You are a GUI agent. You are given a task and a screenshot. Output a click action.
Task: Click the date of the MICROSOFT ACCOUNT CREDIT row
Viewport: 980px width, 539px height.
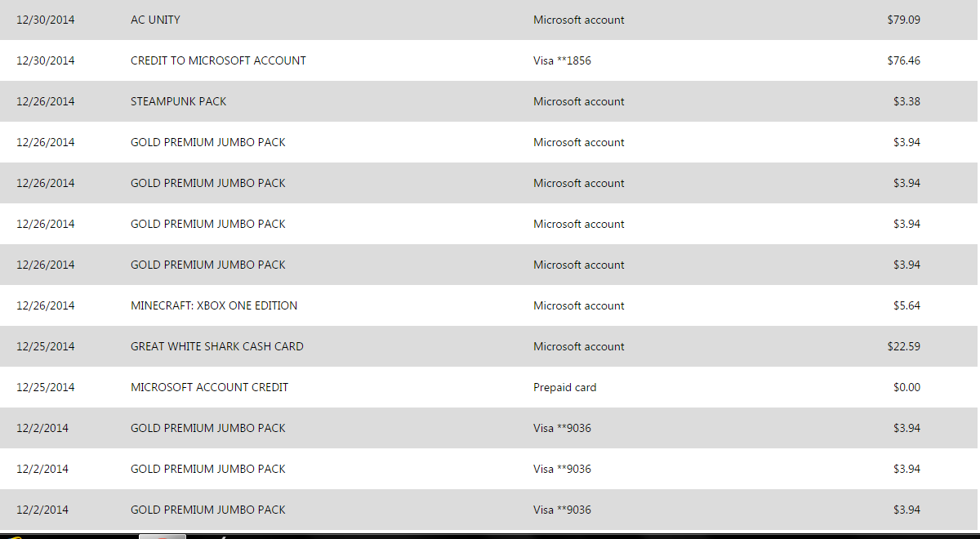(45, 387)
